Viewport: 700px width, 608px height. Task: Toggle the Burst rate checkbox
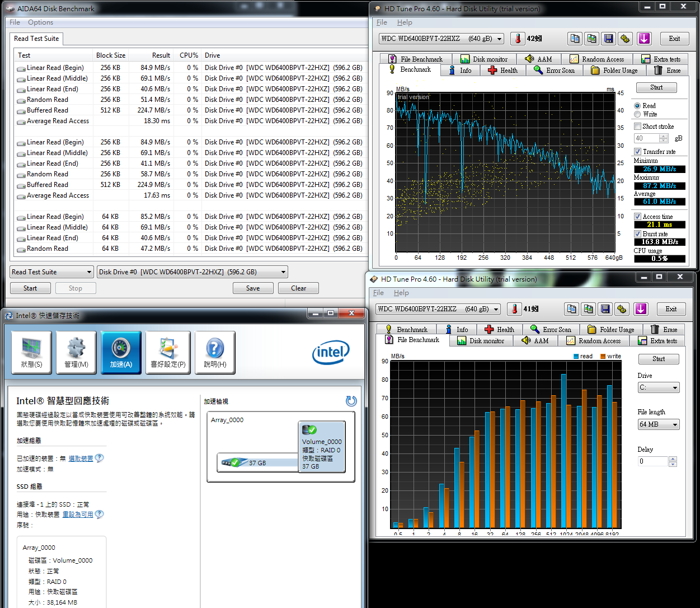point(637,234)
